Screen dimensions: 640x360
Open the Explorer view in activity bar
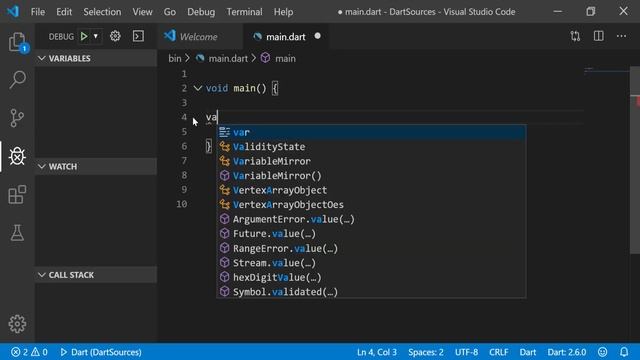[17, 42]
